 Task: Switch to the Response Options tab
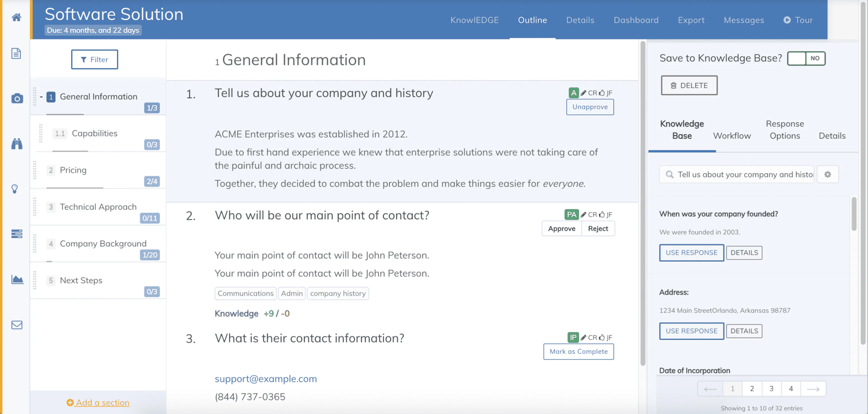[785, 130]
